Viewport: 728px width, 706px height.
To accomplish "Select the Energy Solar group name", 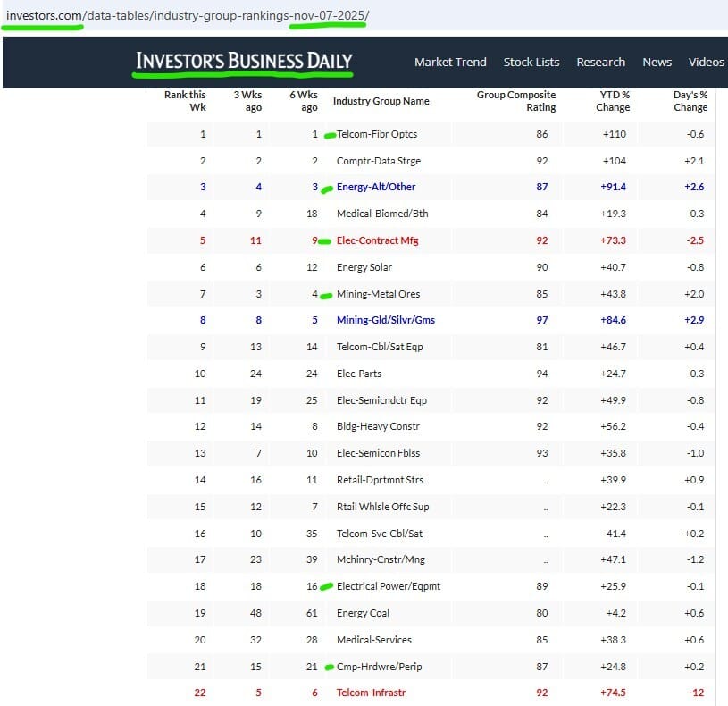I will point(364,267).
